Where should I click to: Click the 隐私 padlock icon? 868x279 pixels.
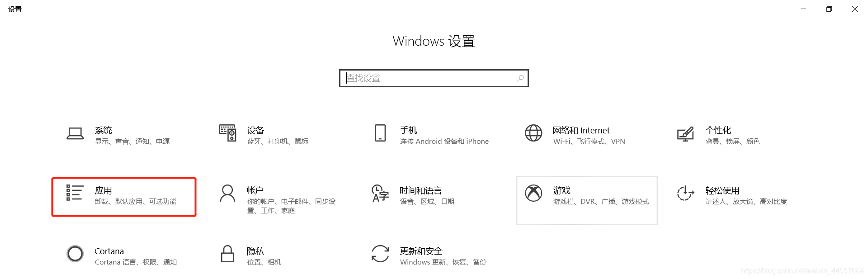point(227,254)
